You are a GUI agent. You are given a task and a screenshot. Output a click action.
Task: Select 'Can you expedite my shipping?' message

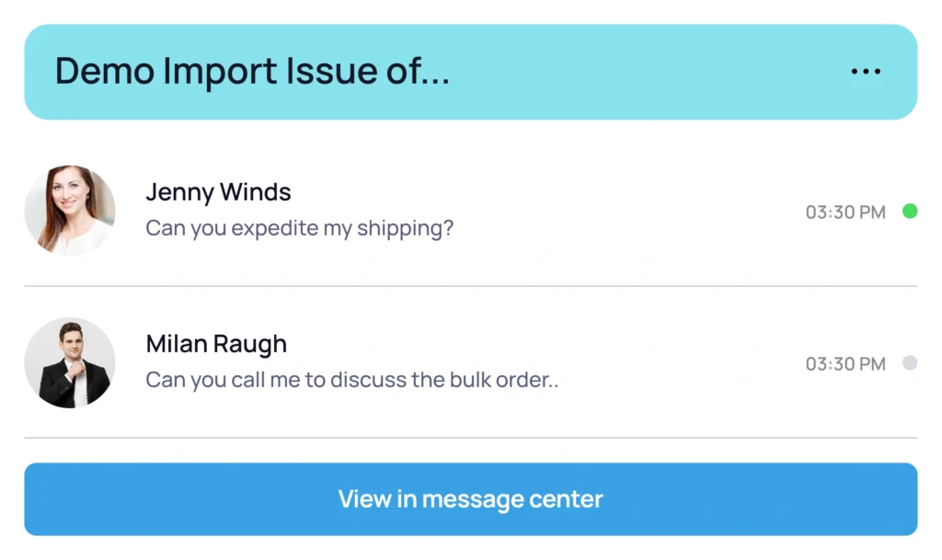[x=299, y=229]
